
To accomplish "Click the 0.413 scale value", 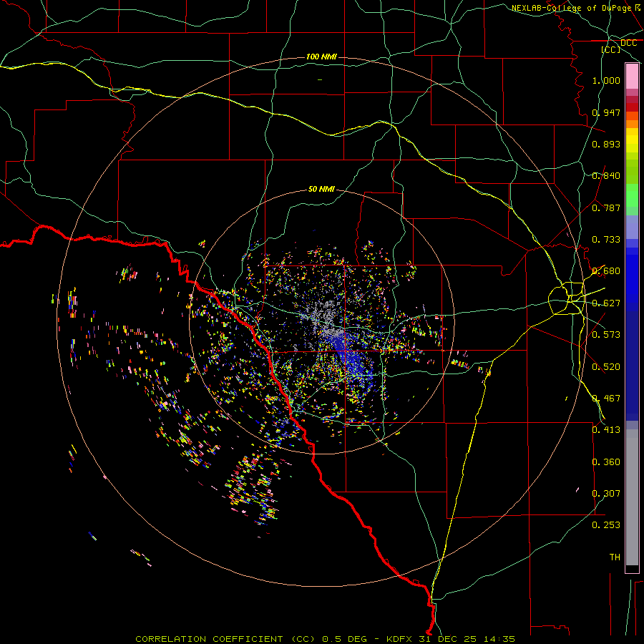I will [606, 430].
